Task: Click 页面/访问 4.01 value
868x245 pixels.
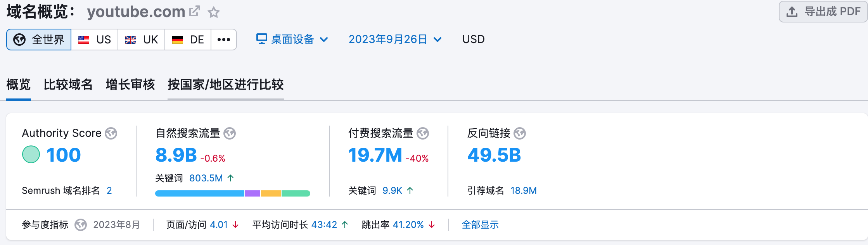Action: [x=219, y=224]
